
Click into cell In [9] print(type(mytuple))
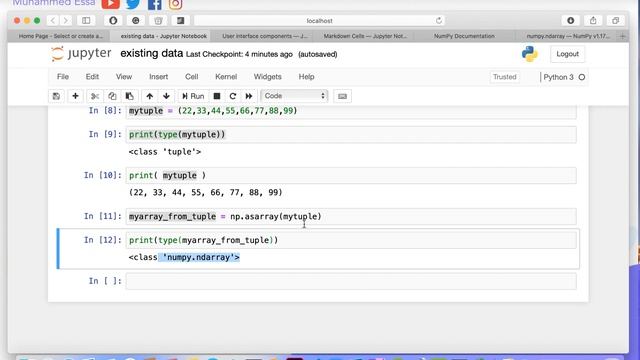[351, 135]
